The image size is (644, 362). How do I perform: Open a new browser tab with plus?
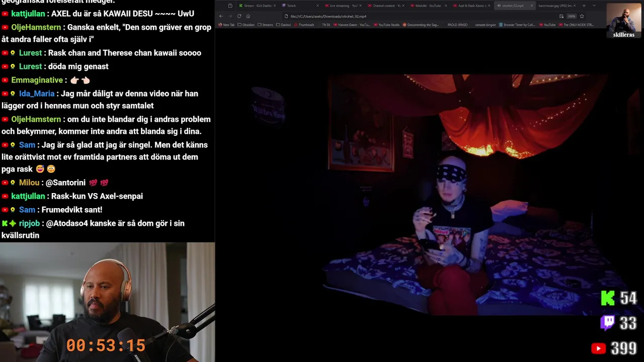click(584, 6)
